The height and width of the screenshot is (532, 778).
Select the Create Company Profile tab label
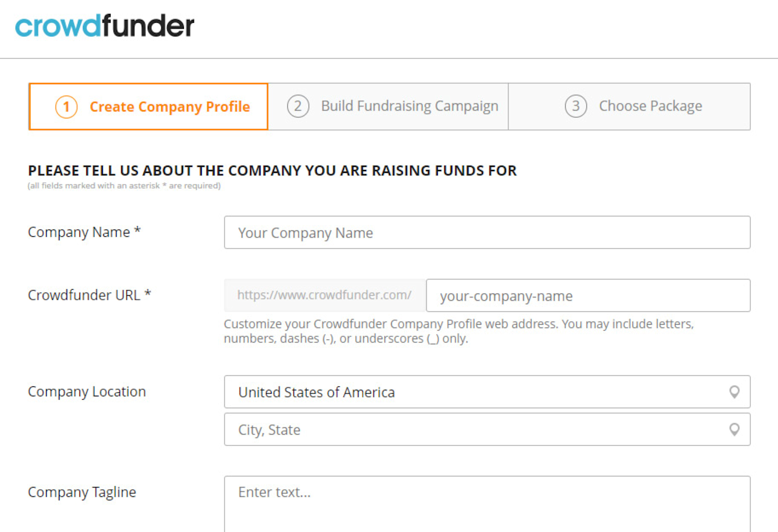(x=169, y=107)
